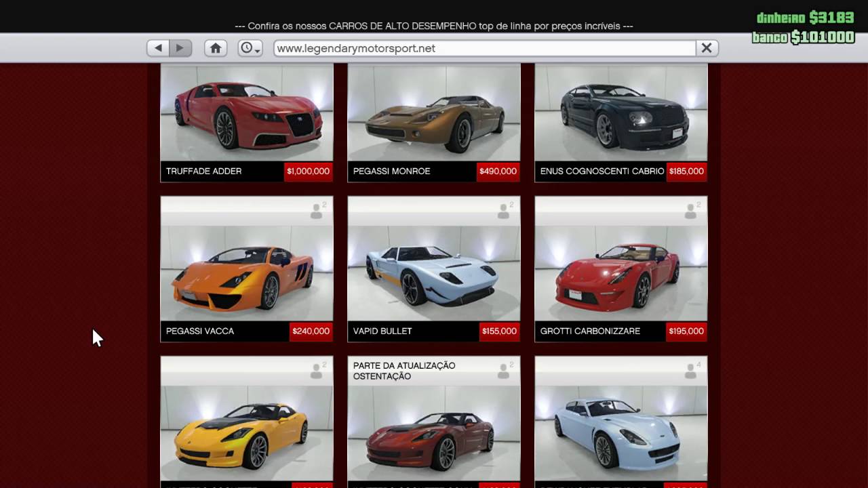868x488 pixels.
Task: Click the browser back arrow button
Action: [158, 48]
